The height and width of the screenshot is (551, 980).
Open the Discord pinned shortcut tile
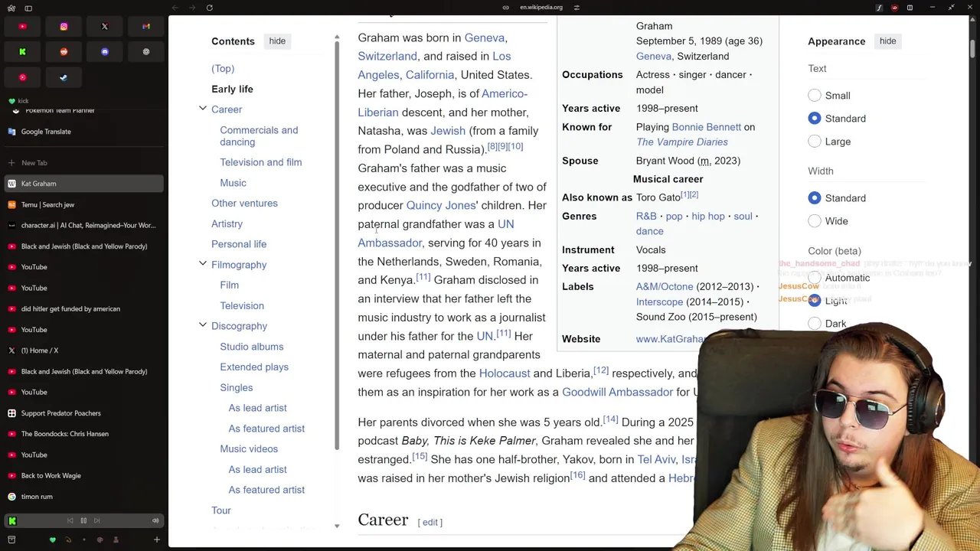tap(105, 52)
